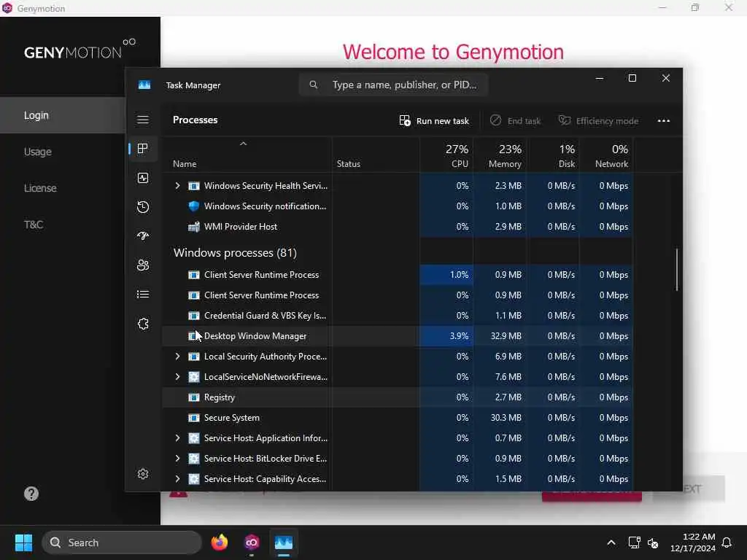Click Run new task button

(x=434, y=121)
